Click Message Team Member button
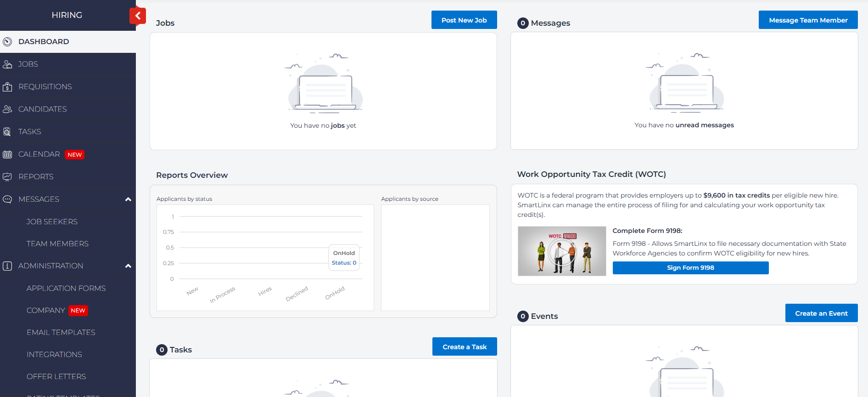This screenshot has height=397, width=868. tap(808, 20)
